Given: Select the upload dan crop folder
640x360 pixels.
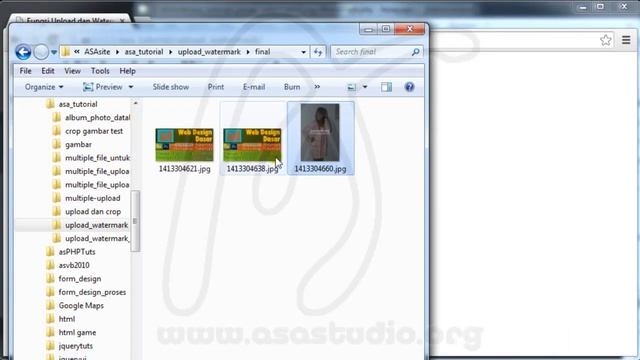Looking at the screenshot, I should pos(93,212).
